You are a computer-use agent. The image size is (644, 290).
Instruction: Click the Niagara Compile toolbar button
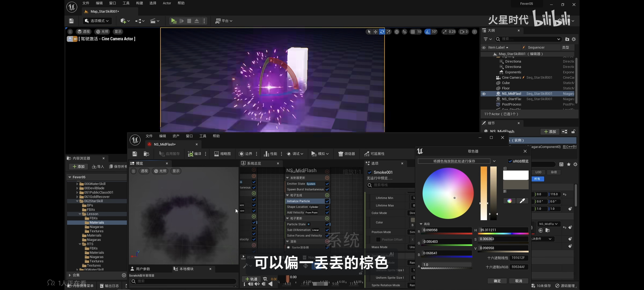(195, 154)
